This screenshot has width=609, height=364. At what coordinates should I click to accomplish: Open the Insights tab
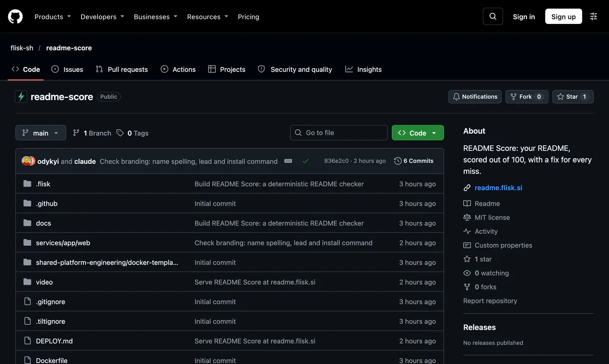363,69
